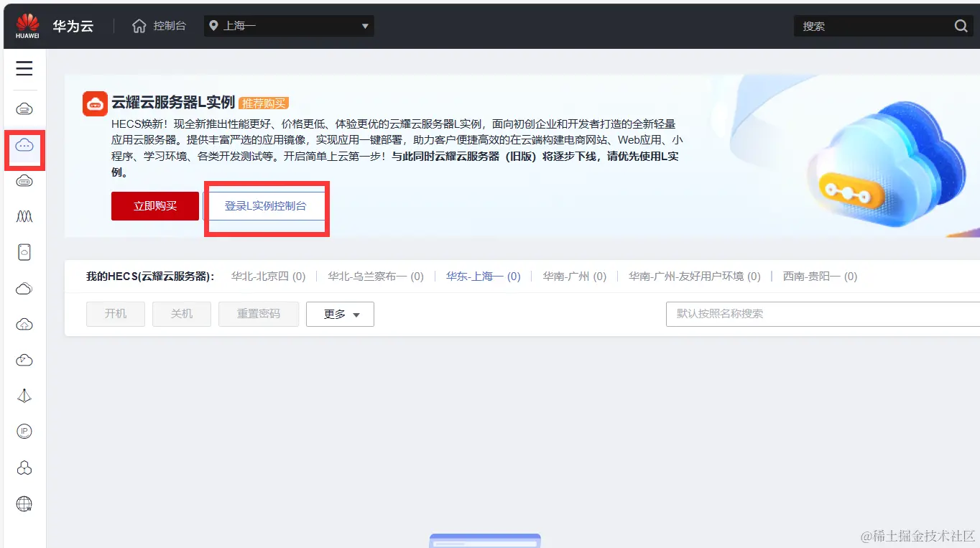
Task: Click the 云耀云服务器L实例 heading
Action: pyautogui.click(x=173, y=103)
